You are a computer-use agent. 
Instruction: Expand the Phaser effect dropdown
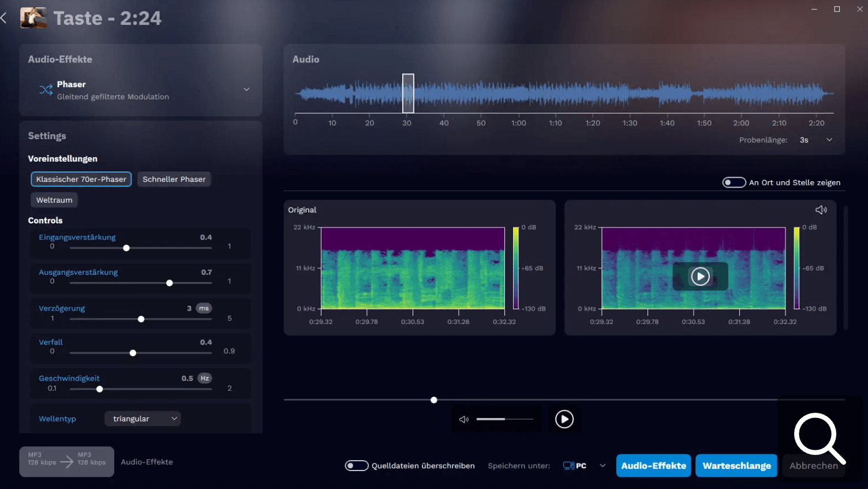[x=246, y=89]
